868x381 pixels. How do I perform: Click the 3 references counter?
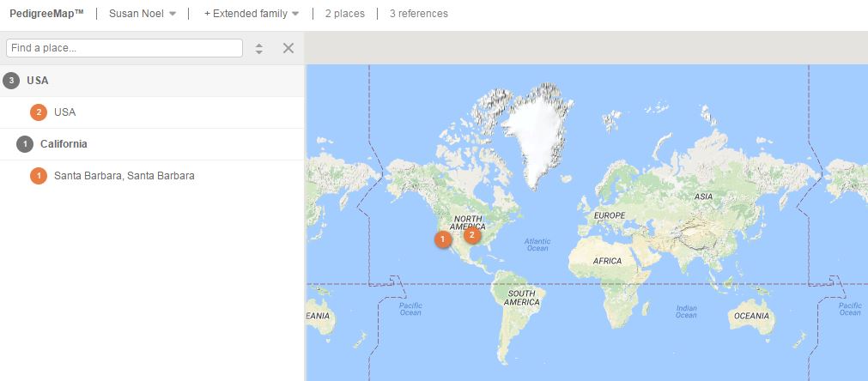click(x=418, y=14)
